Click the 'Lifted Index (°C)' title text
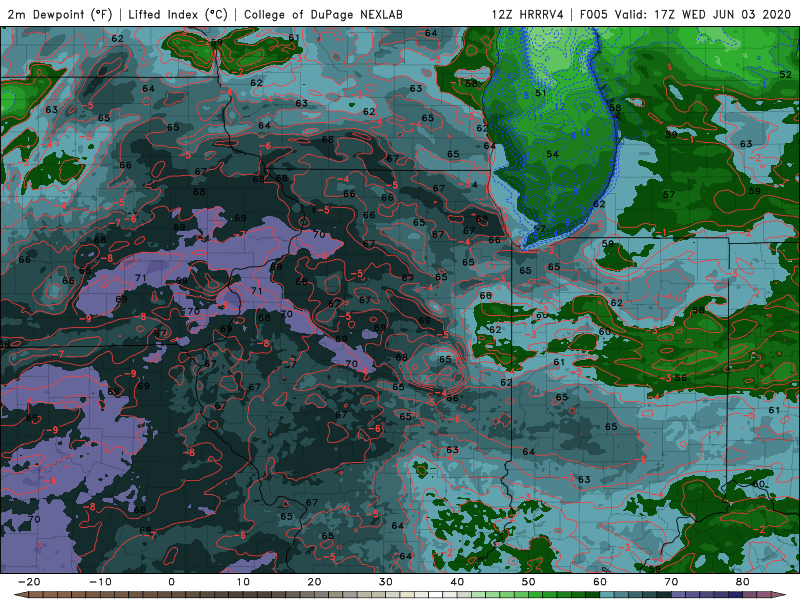The width and height of the screenshot is (800, 600). [x=178, y=15]
